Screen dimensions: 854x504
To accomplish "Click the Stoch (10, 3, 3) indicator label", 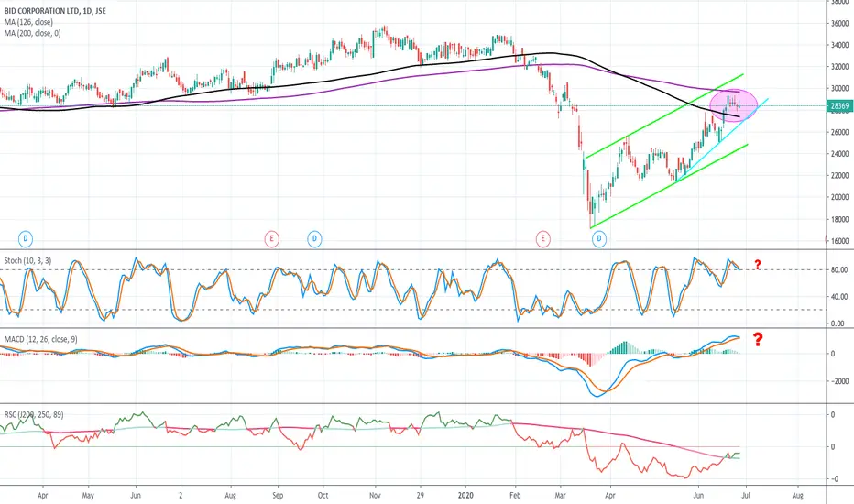I will tap(27, 261).
